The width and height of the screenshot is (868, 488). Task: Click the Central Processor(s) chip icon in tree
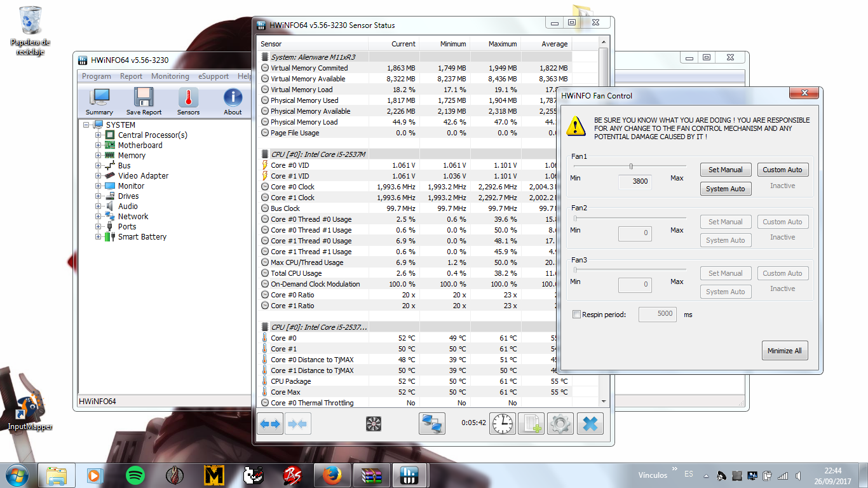click(111, 135)
